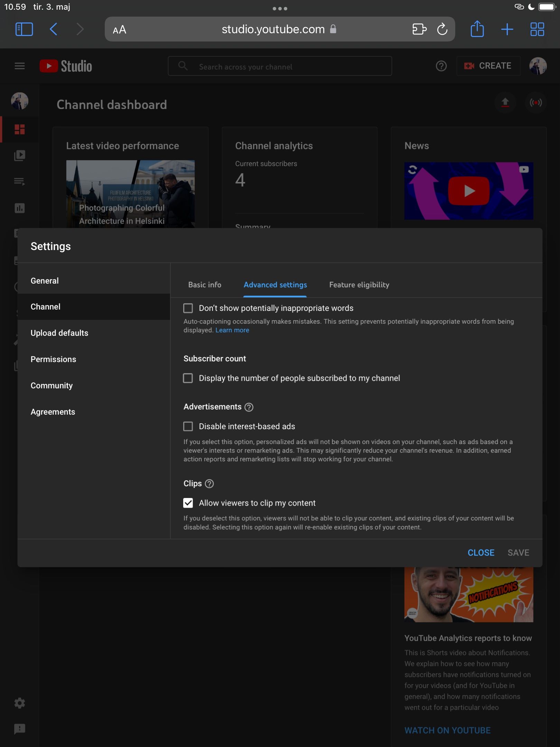Follow Learn more link about auto-captioning
The height and width of the screenshot is (747, 560).
(232, 330)
